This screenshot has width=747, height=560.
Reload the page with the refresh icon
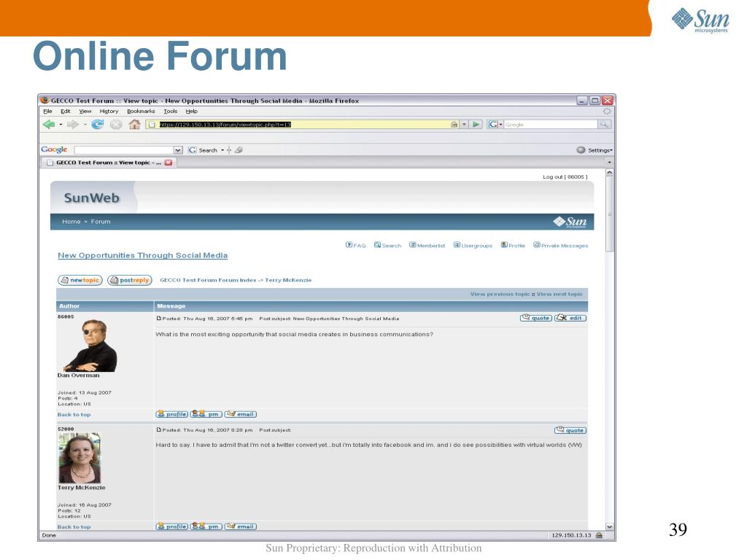point(97,124)
